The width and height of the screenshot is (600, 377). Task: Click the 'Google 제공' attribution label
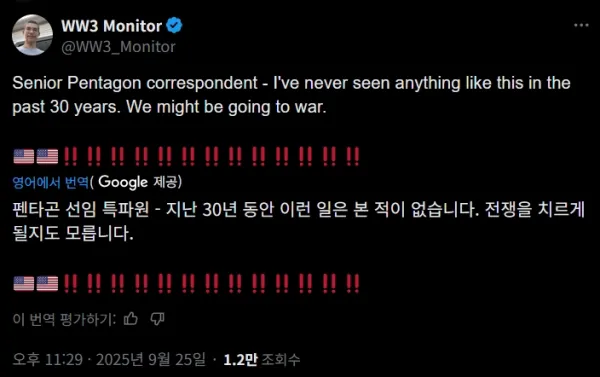point(139,182)
